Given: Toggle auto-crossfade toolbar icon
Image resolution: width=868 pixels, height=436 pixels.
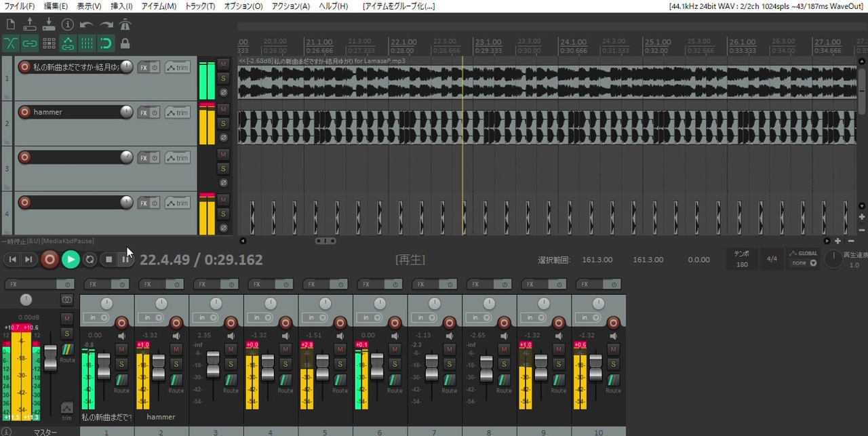Looking at the screenshot, I should pyautogui.click(x=11, y=43).
